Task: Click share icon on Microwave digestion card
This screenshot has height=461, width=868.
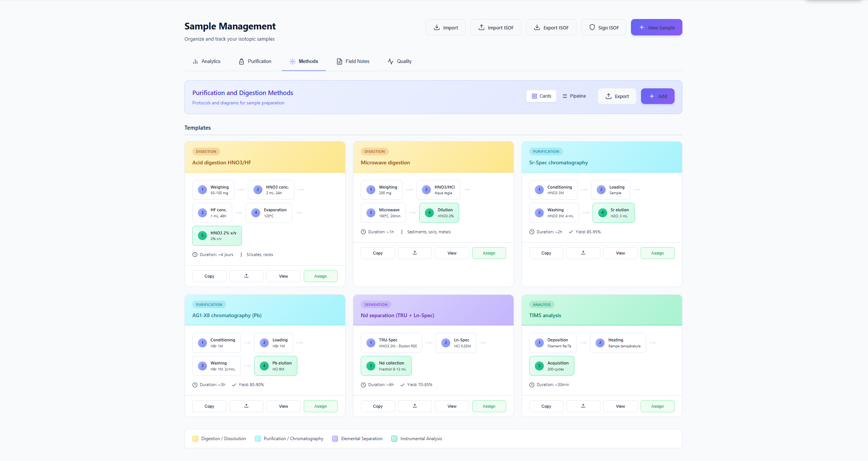Action: point(415,253)
